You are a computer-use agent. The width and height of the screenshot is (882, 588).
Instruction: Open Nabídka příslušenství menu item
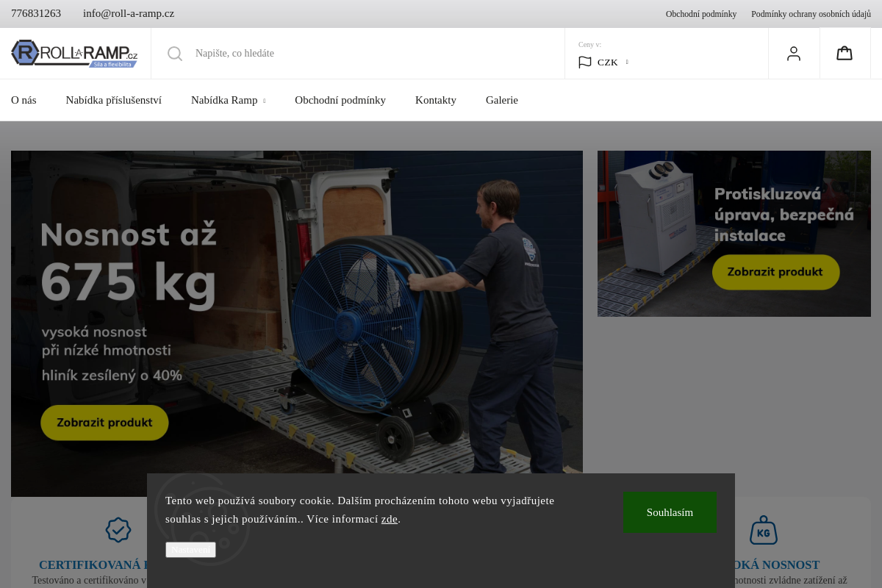click(114, 100)
